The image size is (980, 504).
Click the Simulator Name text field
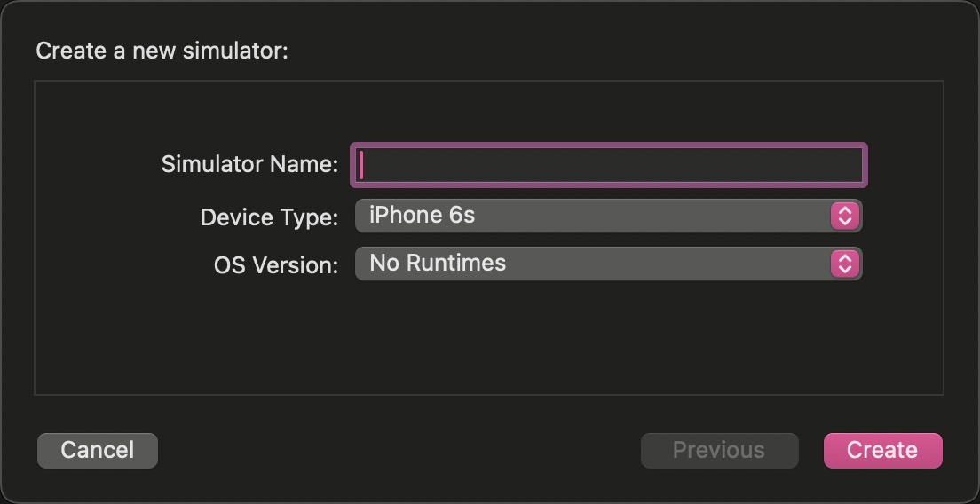point(609,165)
